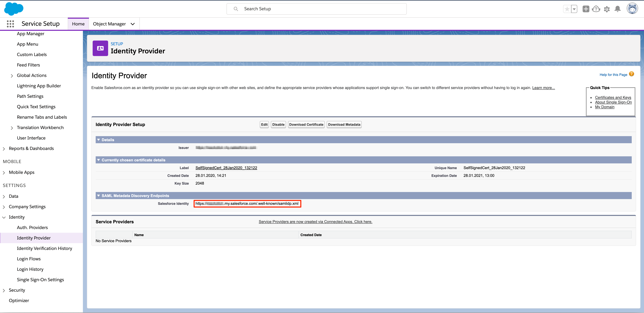Expand the Security section
Viewport: 644px width, 313px height.
[x=4, y=290]
